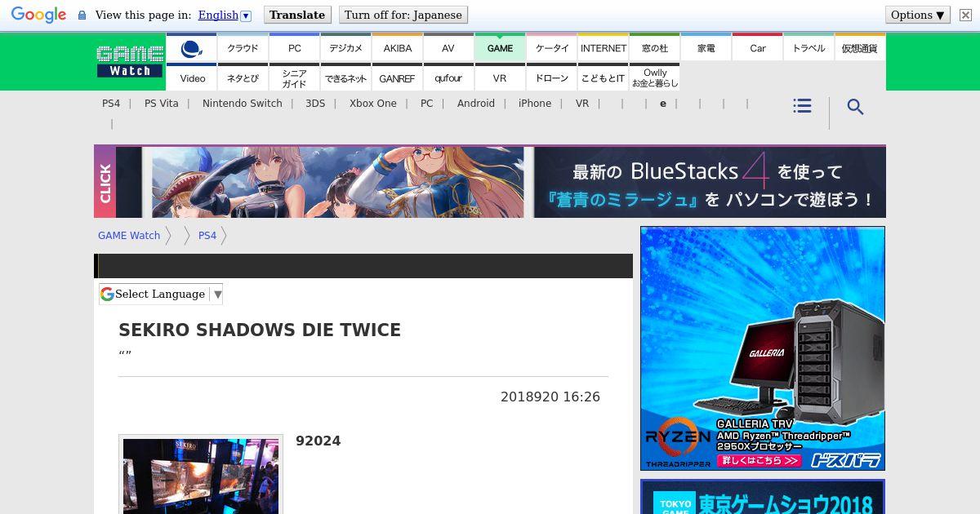Screen dimensions: 980x514
Task: Open the ネタとぴ tab
Action: [243, 78]
